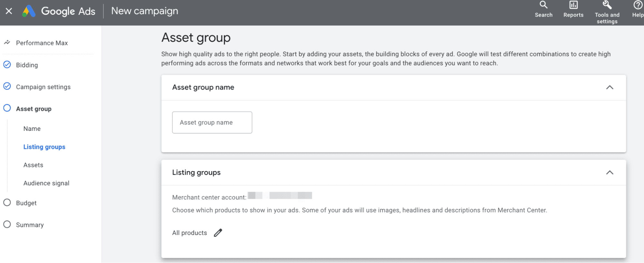Collapse the Asset group name section
644x263 pixels.
pyautogui.click(x=610, y=87)
